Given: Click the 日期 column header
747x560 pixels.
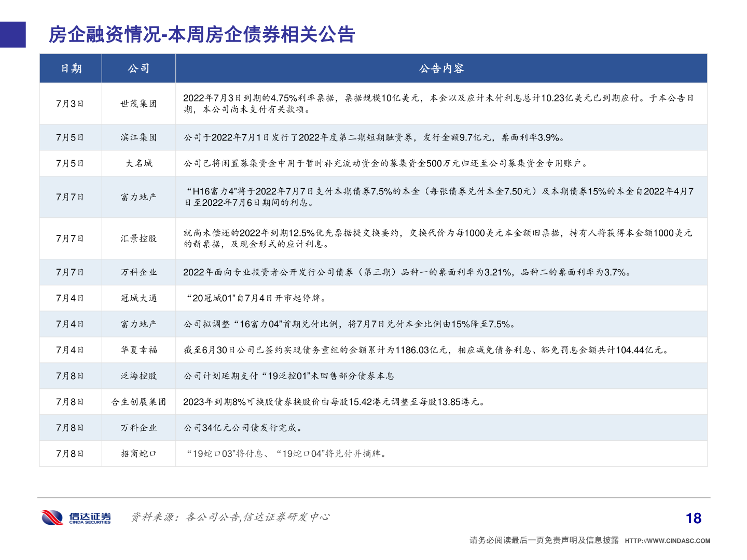Looking at the screenshot, I should [71, 68].
